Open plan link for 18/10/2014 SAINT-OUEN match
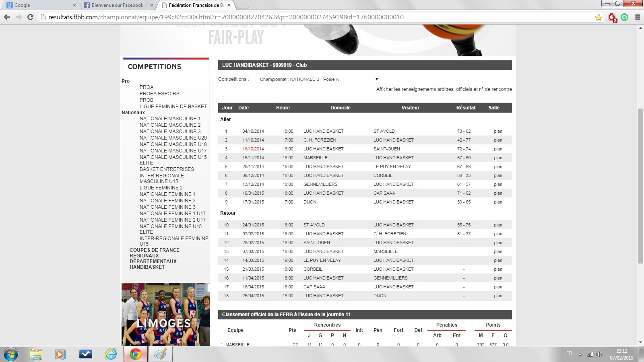This screenshot has width=644, height=362. click(x=498, y=149)
